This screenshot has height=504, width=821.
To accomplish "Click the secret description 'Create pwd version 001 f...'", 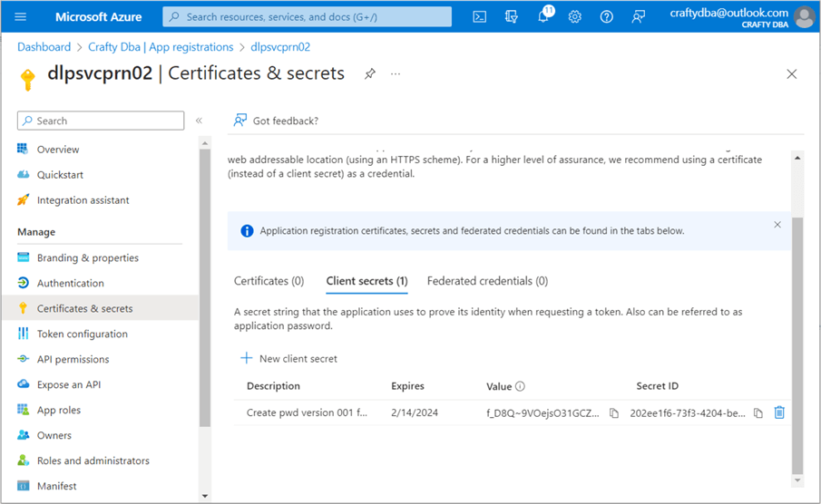I will point(307,413).
